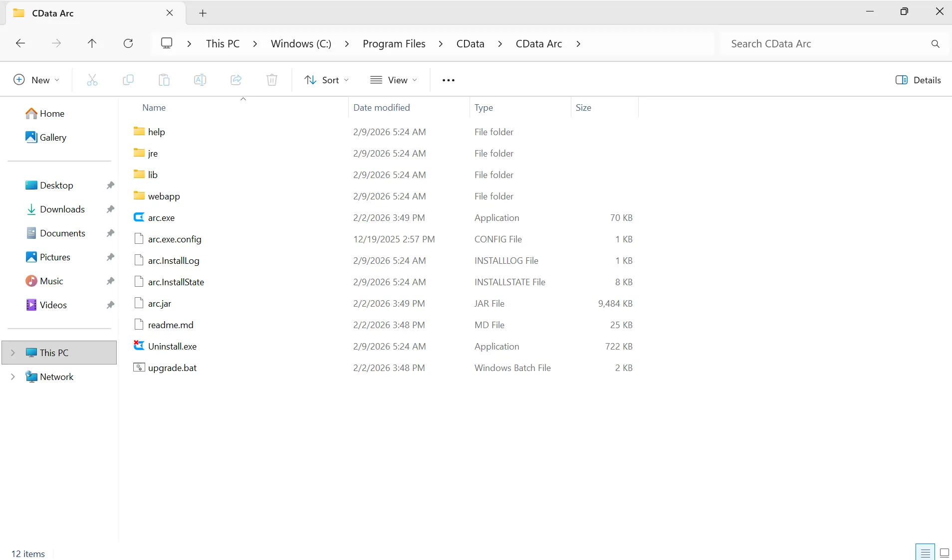Click the Rename icon in toolbar

coord(200,80)
